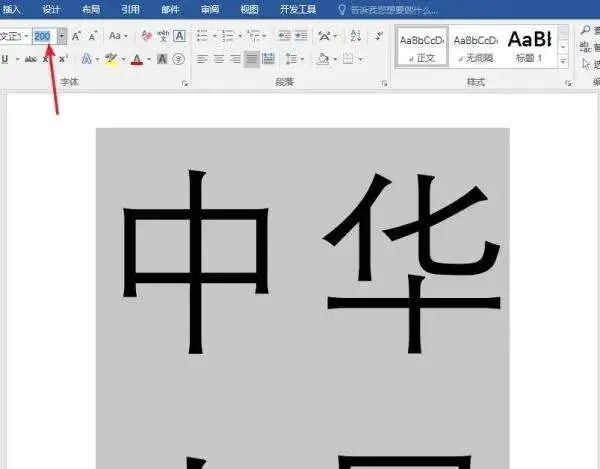Open the 审阅 (Review) ribbon tab
The width and height of the screenshot is (600, 469).
point(210,9)
